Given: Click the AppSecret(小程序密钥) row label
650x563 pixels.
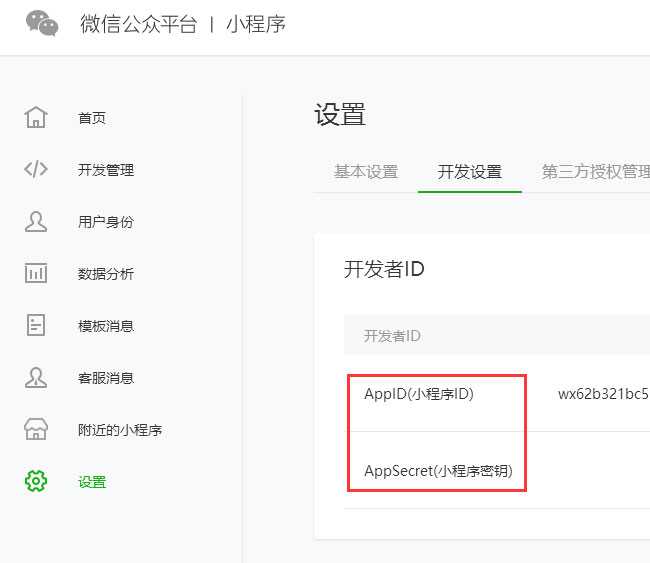Looking at the screenshot, I should tap(438, 471).
